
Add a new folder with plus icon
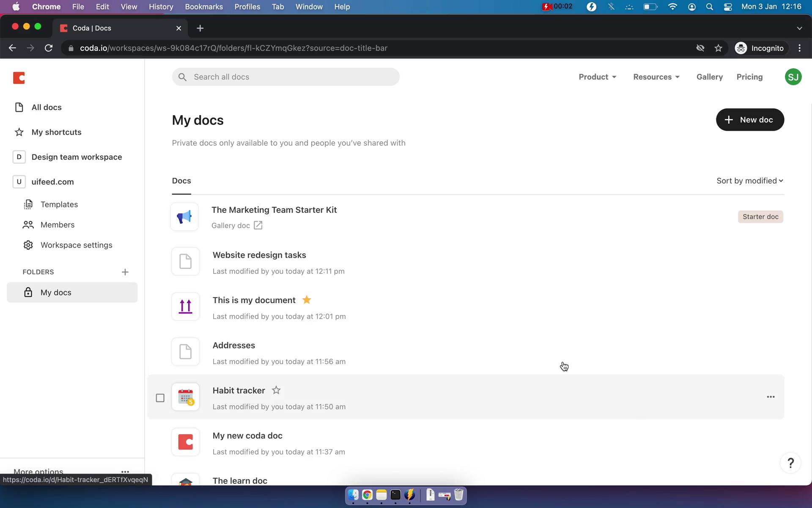pos(125,272)
